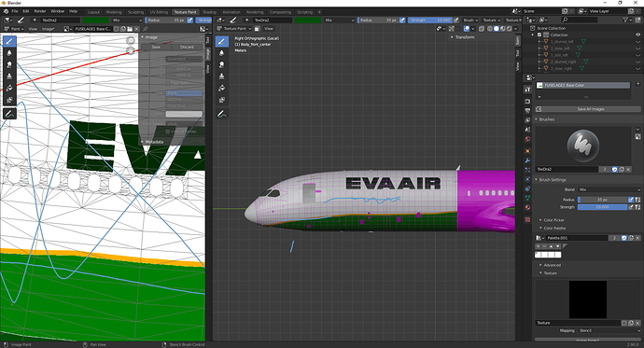Open the Render menu

point(40,11)
